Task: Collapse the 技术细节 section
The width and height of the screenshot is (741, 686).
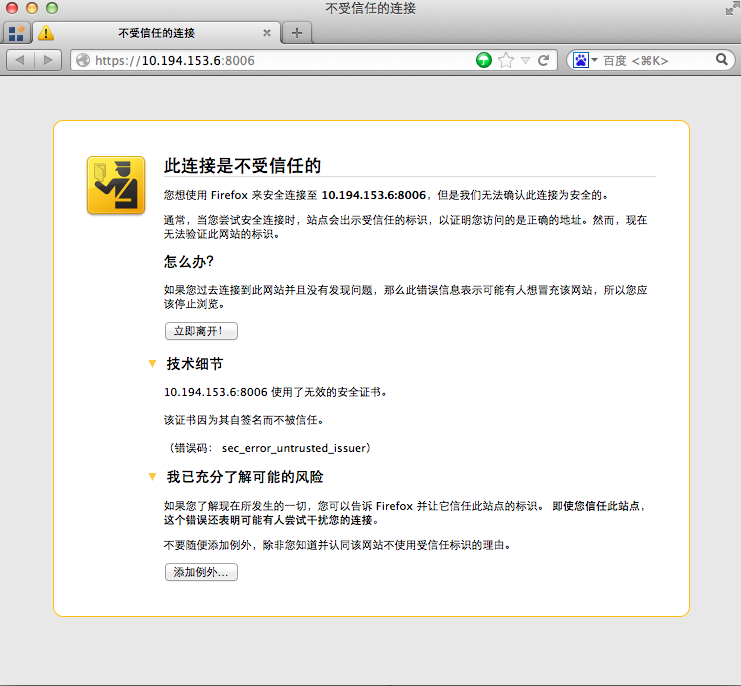Action: coord(152,363)
